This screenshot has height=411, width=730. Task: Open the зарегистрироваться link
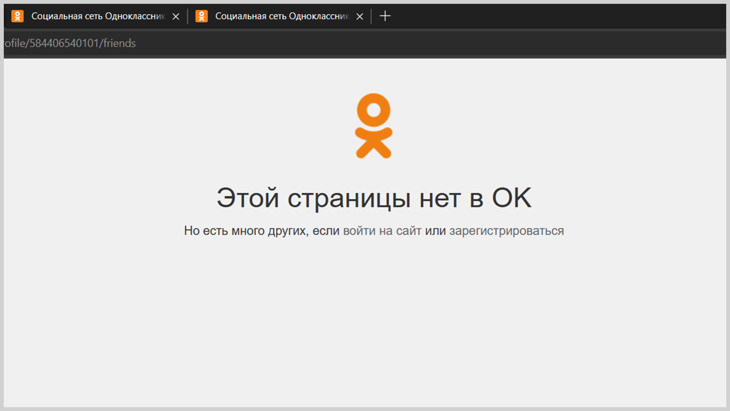[x=506, y=231]
